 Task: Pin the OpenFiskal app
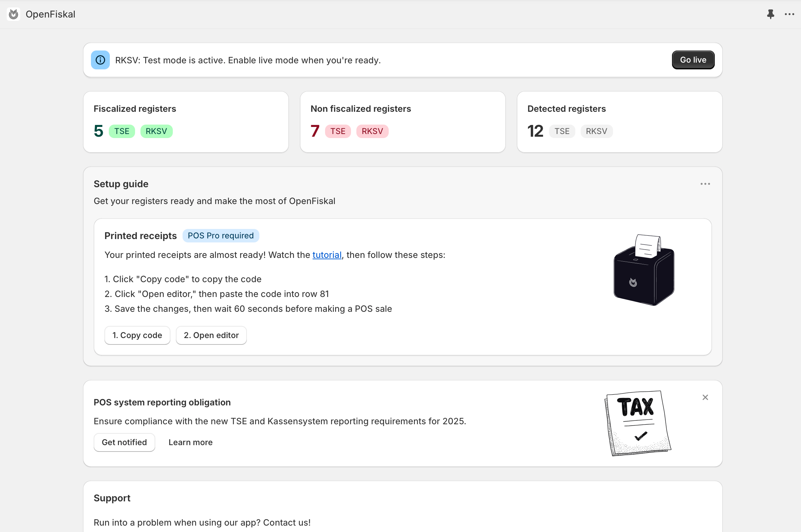click(770, 14)
